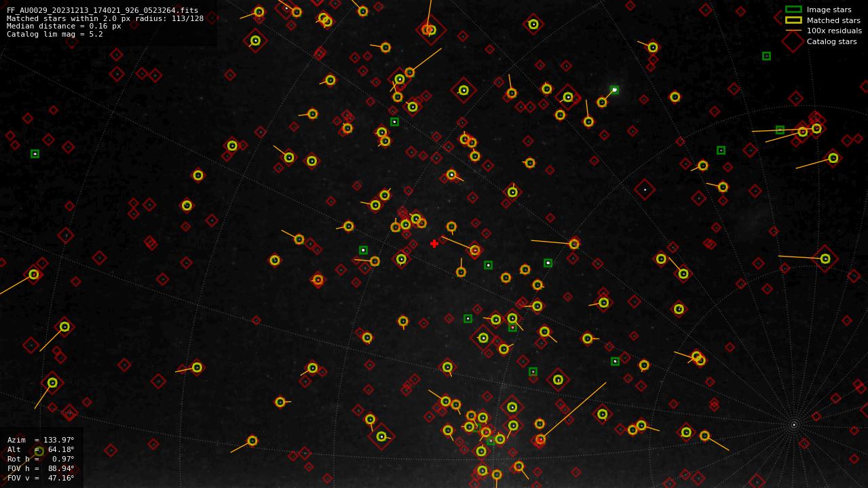Click the 'FOV h = 88.94°' readout
This screenshot has width=868, height=488.
pyautogui.click(x=41, y=468)
